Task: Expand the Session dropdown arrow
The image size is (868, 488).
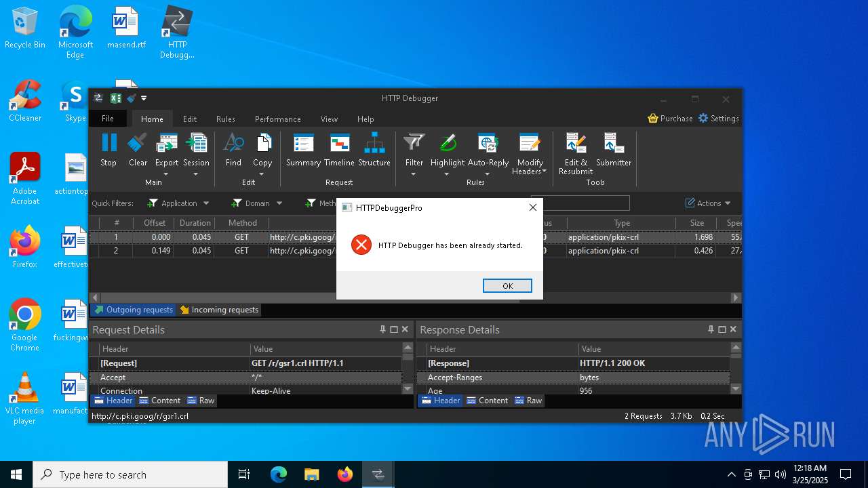Action: pyautogui.click(x=197, y=174)
